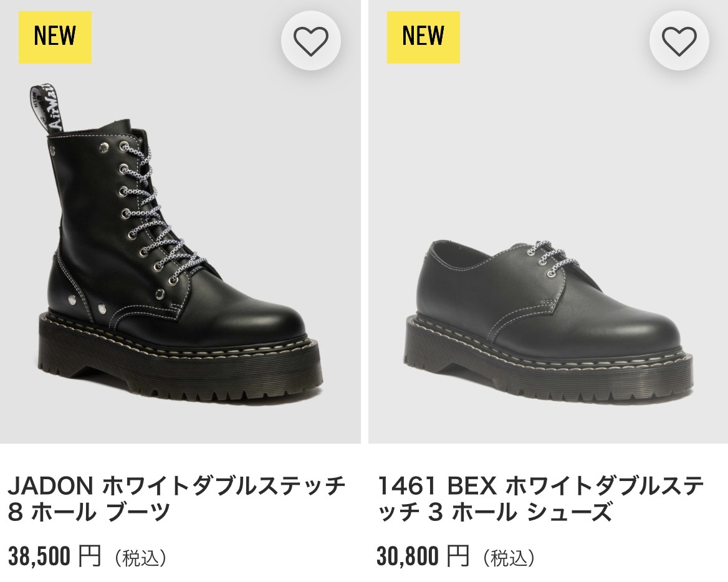Open the JADON ホワイトダブルステッチ 8 ホール ブーツ title
This screenshot has width=728, height=582.
click(x=176, y=498)
